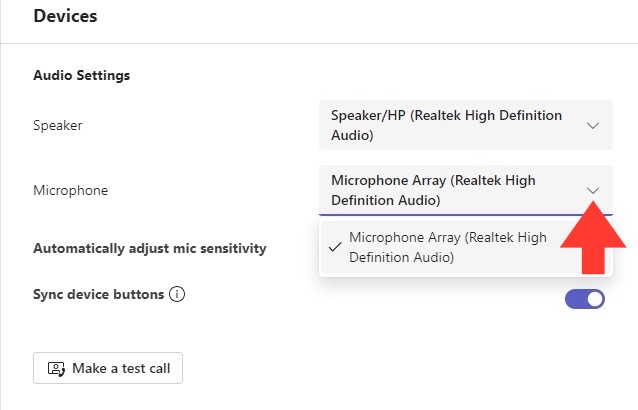Screen dimensions: 638x410
Task: Click the Devices heading
Action: pos(66,16)
